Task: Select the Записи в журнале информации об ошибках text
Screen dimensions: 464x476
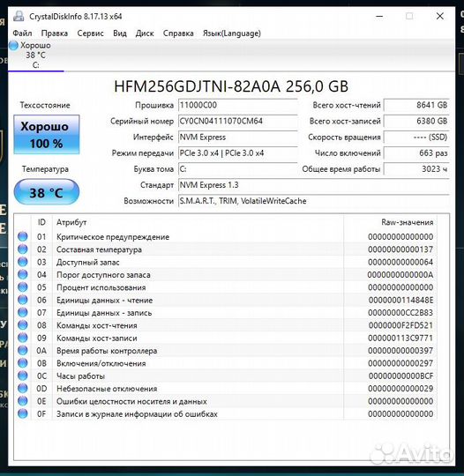Action: [137, 414]
